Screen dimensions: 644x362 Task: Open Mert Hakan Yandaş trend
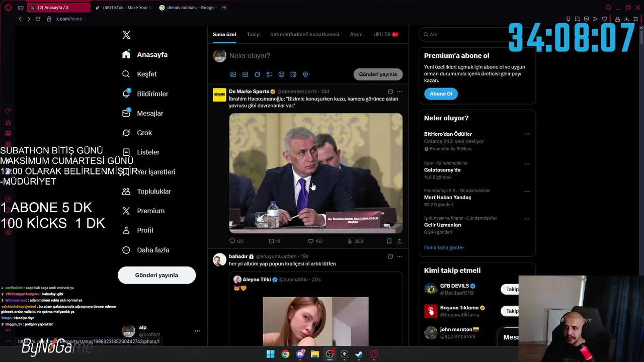447,198
